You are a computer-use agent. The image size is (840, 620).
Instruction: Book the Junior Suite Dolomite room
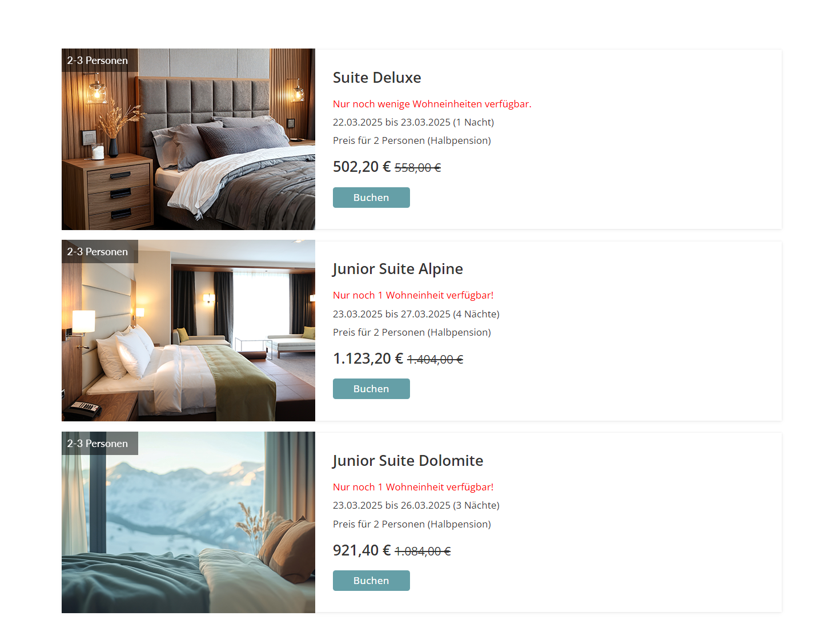[371, 581]
